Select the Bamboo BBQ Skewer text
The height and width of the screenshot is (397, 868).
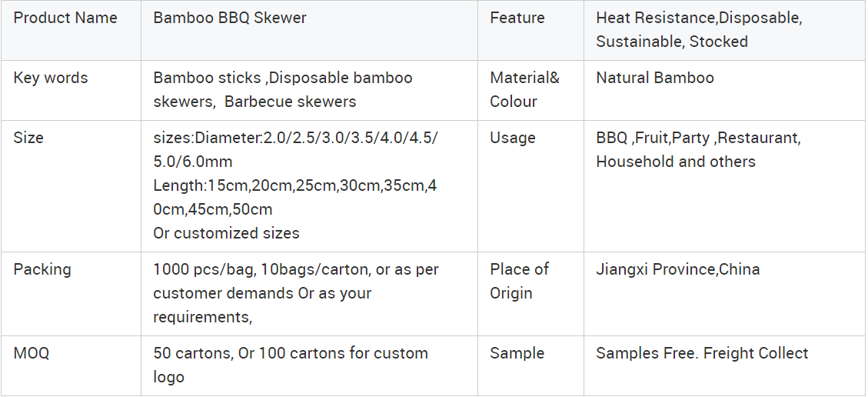[x=230, y=18]
